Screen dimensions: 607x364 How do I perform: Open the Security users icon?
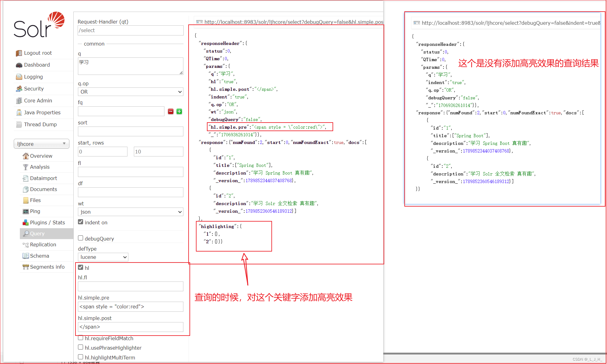tap(19, 89)
